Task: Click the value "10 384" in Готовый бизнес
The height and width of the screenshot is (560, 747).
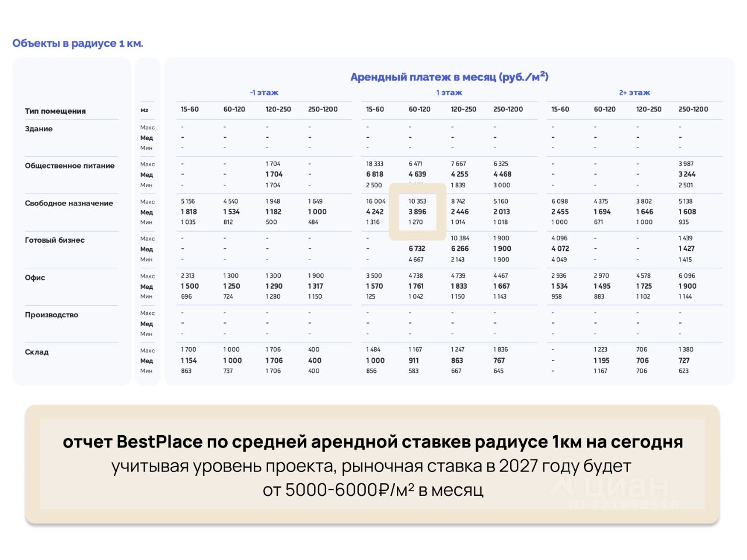Action: tap(460, 238)
